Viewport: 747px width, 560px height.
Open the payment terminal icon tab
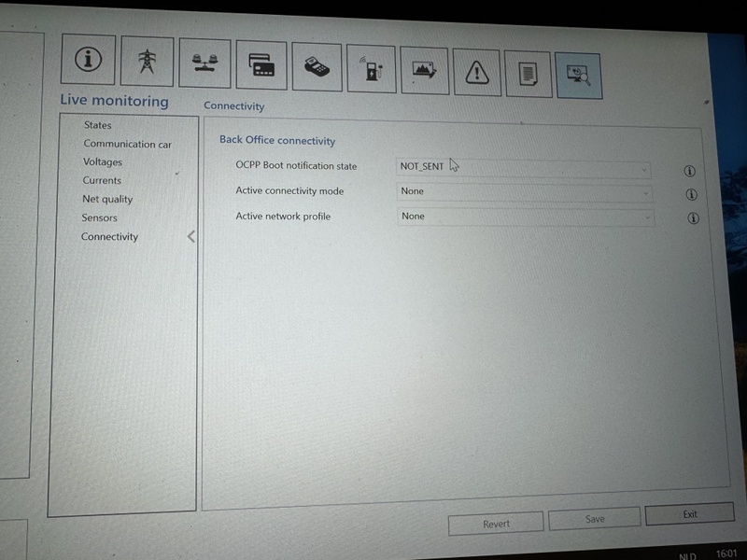tap(317, 67)
